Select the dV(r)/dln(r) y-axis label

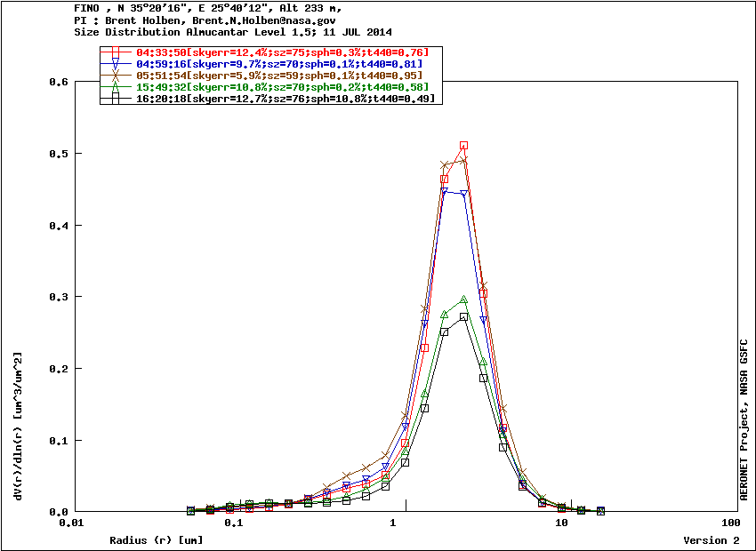18,425
